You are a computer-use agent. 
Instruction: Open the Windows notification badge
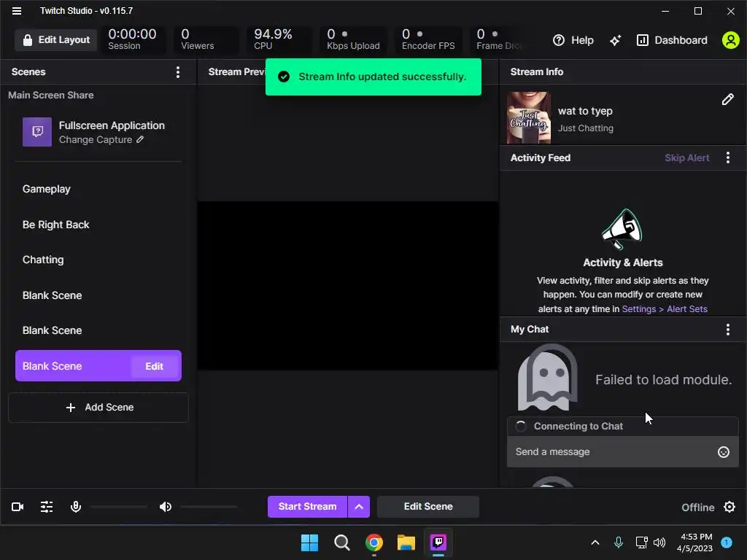tap(727, 542)
